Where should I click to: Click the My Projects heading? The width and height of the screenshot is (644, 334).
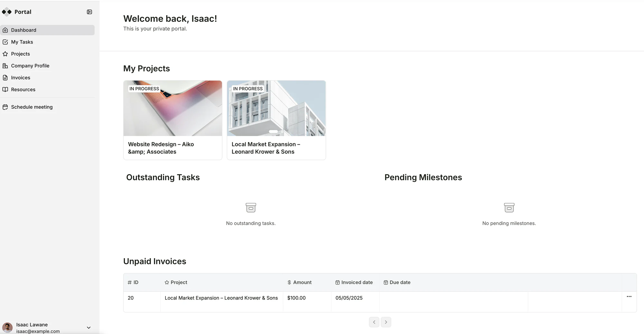[147, 68]
